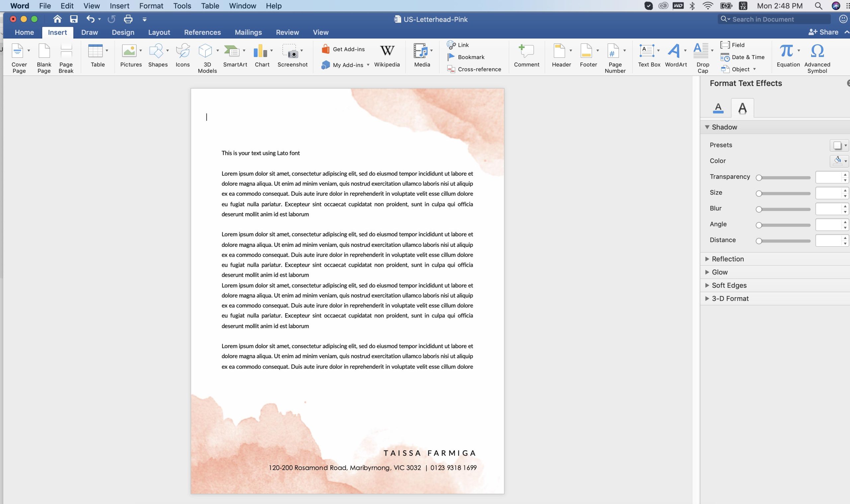Click the Save icon in title bar
Viewport: 850px width, 504px height.
click(74, 19)
